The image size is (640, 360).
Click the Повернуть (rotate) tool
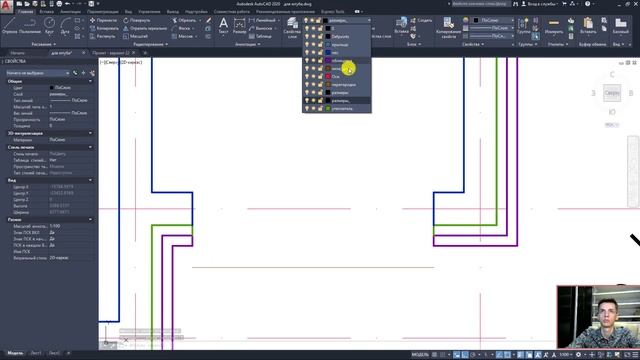point(137,20)
